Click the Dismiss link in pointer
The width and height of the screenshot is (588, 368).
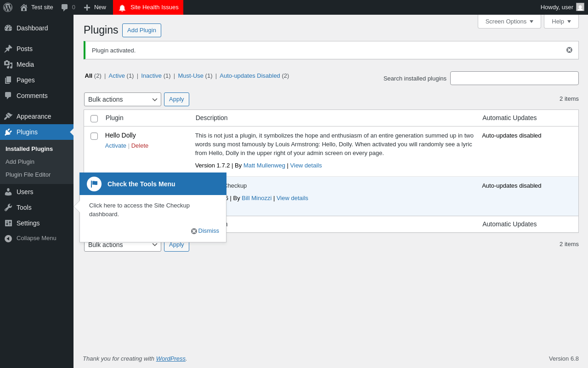click(x=209, y=231)
